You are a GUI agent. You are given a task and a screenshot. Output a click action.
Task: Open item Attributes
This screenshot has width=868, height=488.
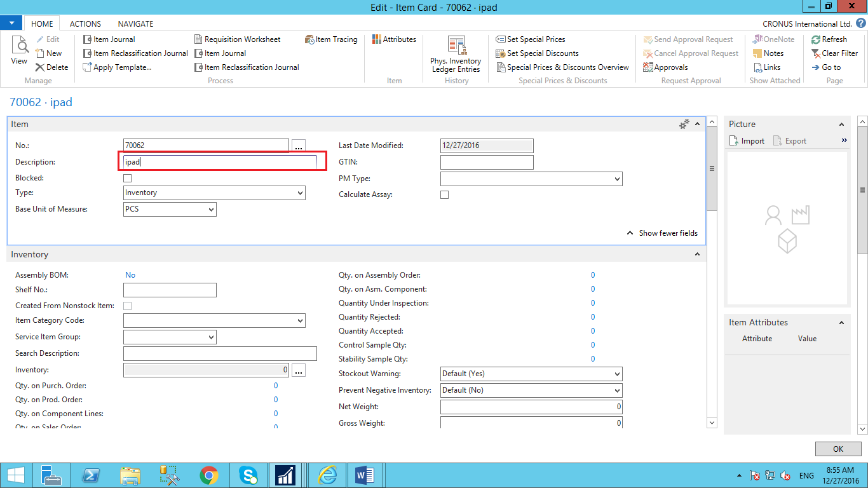coord(394,39)
